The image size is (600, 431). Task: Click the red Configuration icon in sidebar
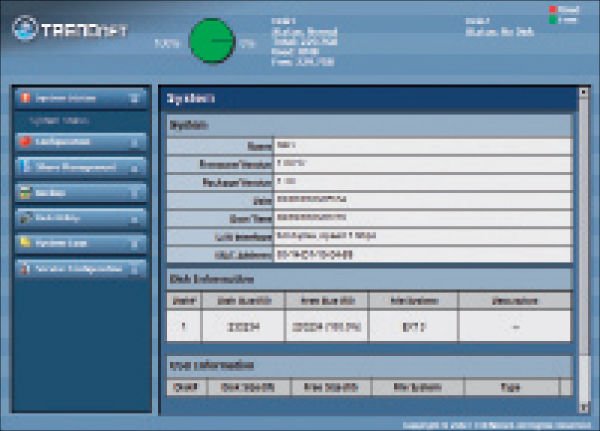pyautogui.click(x=25, y=142)
